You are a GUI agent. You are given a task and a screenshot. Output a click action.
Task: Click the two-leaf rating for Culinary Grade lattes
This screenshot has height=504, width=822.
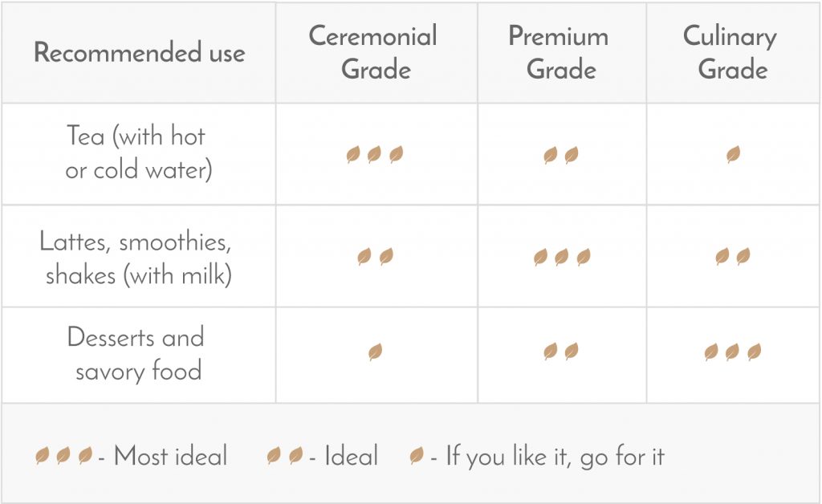(x=732, y=257)
